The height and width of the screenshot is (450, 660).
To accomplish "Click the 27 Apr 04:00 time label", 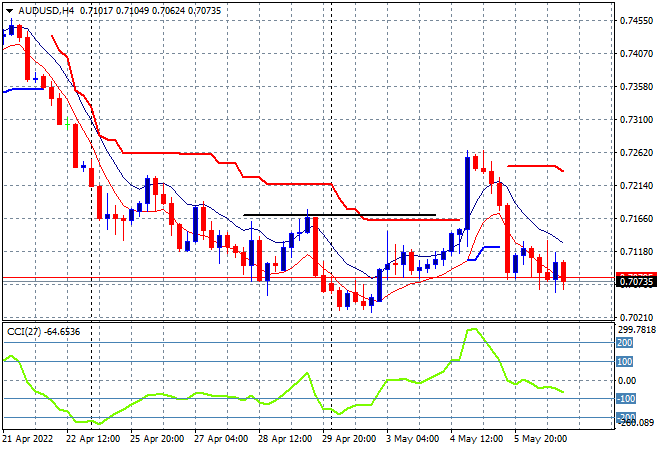I will pos(221,439).
